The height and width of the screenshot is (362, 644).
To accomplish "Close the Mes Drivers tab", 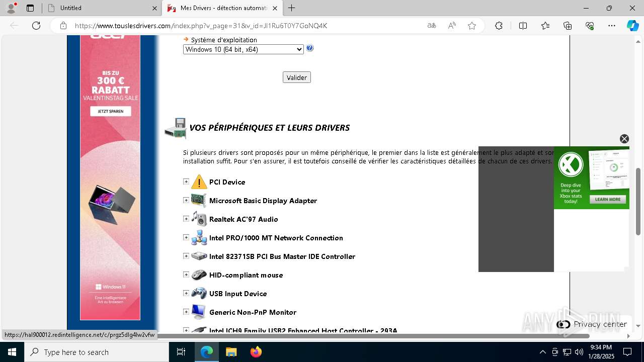I will [x=275, y=8].
